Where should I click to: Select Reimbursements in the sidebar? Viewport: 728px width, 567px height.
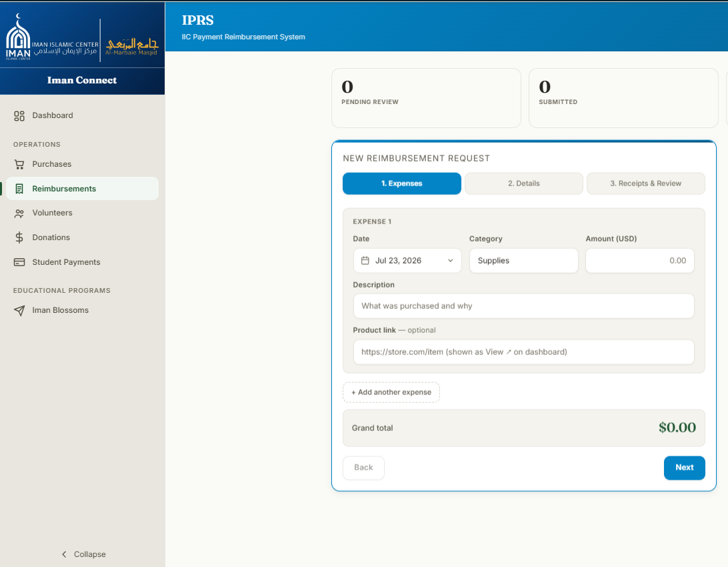[82, 189]
